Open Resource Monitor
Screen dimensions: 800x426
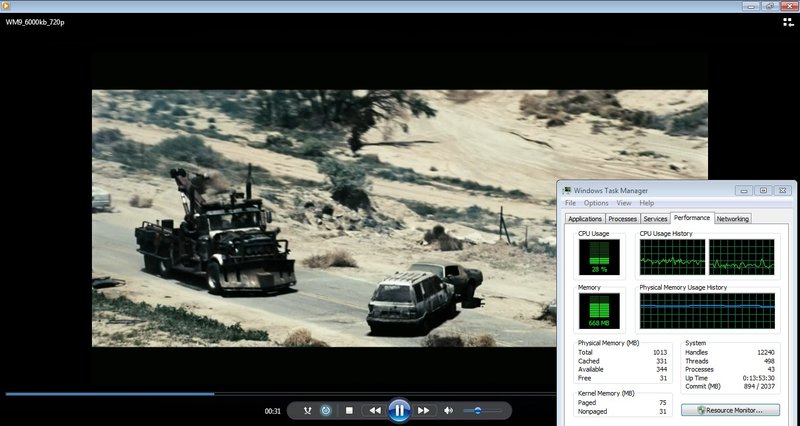(729, 410)
